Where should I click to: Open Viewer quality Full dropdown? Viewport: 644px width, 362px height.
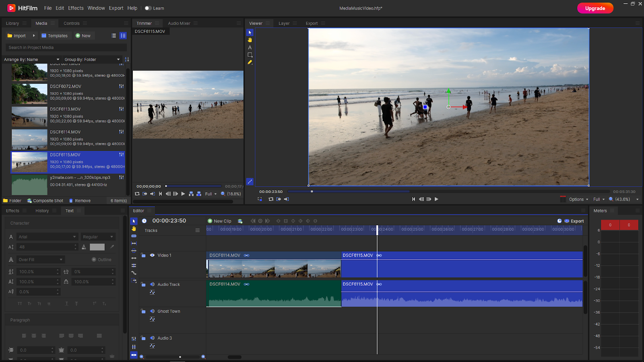(599, 199)
